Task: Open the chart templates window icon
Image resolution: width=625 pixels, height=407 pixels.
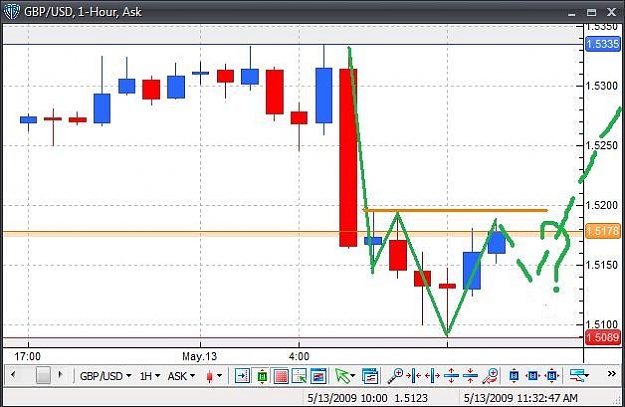Action: 370,376
